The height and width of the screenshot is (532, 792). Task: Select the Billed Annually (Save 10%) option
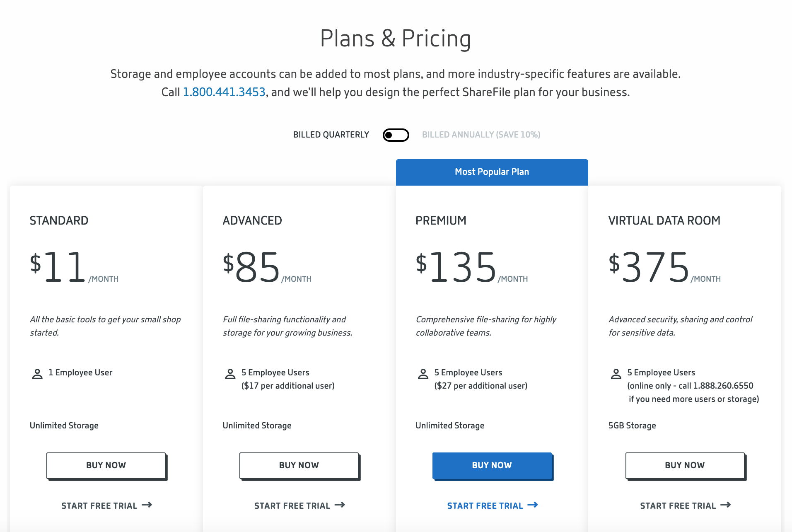coord(481,135)
